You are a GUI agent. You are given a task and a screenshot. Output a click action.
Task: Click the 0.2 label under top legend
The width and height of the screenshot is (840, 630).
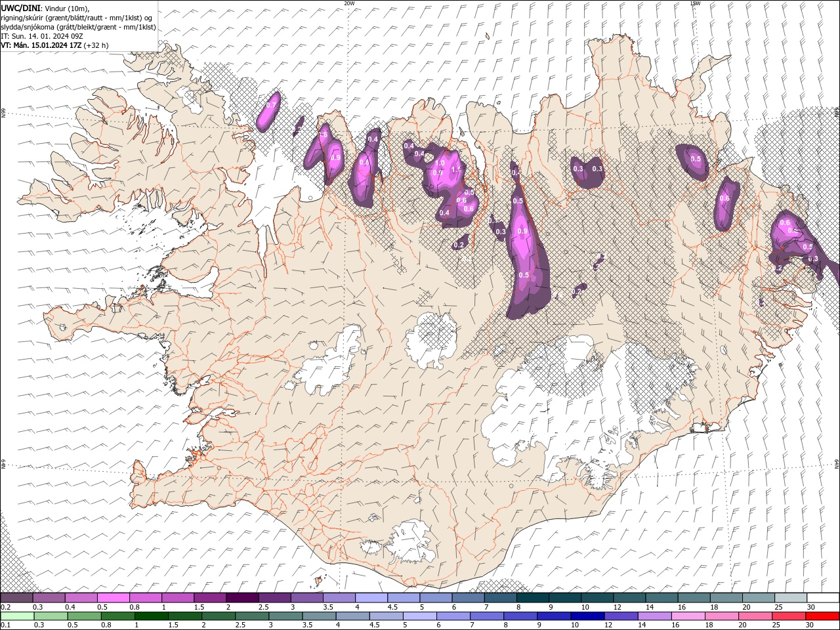pos(5,607)
